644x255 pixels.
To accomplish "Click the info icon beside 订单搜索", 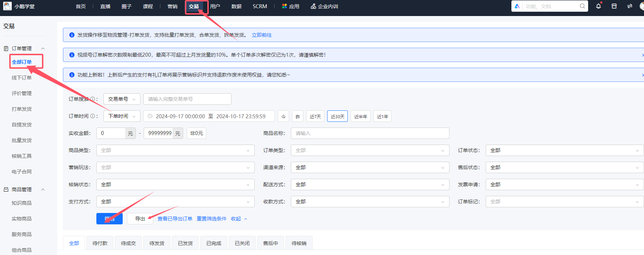I will pos(92,99).
